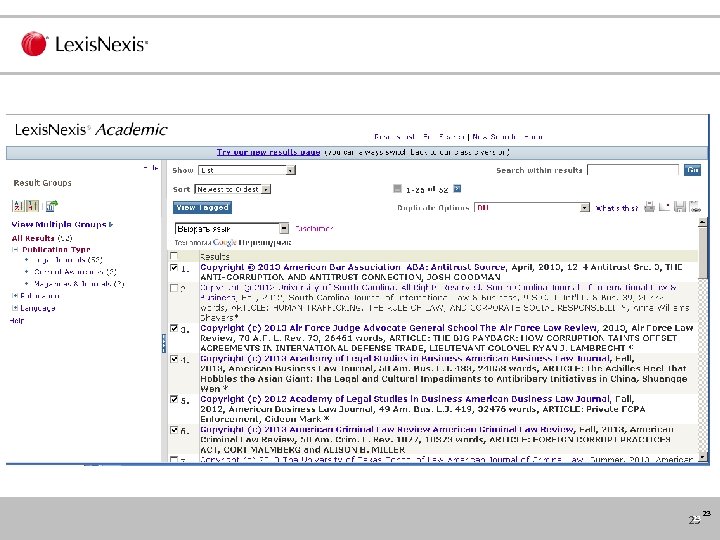Open the Sort Newest to Oldest dropdown
720x540 pixels.
click(x=232, y=189)
